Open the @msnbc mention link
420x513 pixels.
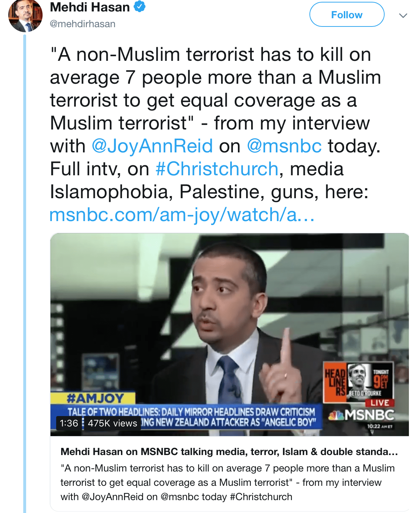pyautogui.click(x=284, y=146)
